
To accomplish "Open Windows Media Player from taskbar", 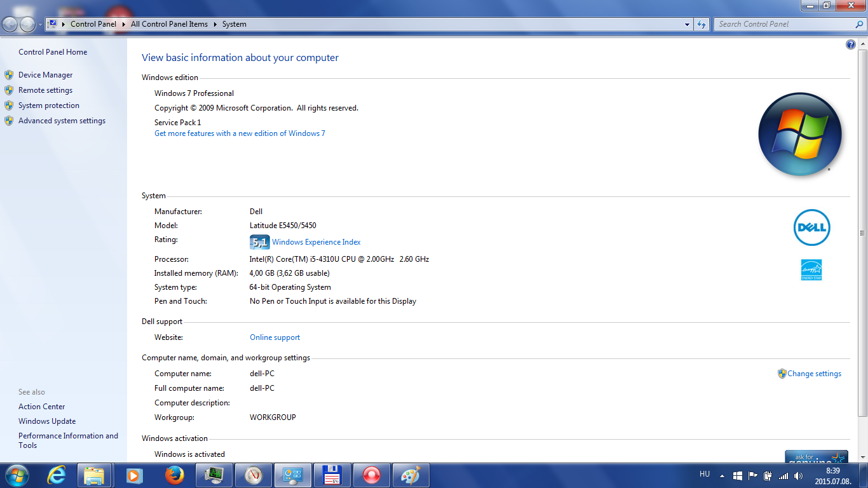I will tap(133, 475).
